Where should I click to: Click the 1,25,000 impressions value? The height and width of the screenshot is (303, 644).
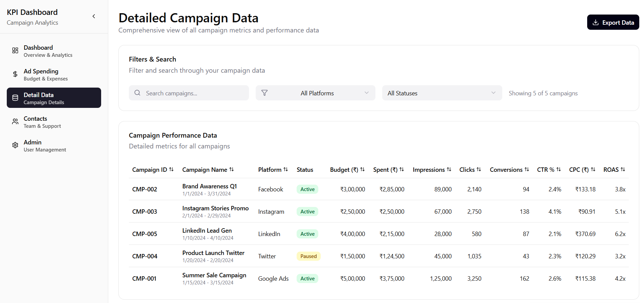(441, 279)
